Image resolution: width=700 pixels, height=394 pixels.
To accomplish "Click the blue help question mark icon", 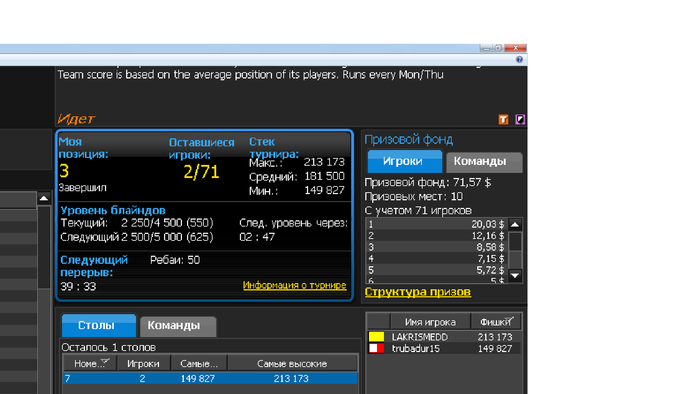I will pos(519,59).
